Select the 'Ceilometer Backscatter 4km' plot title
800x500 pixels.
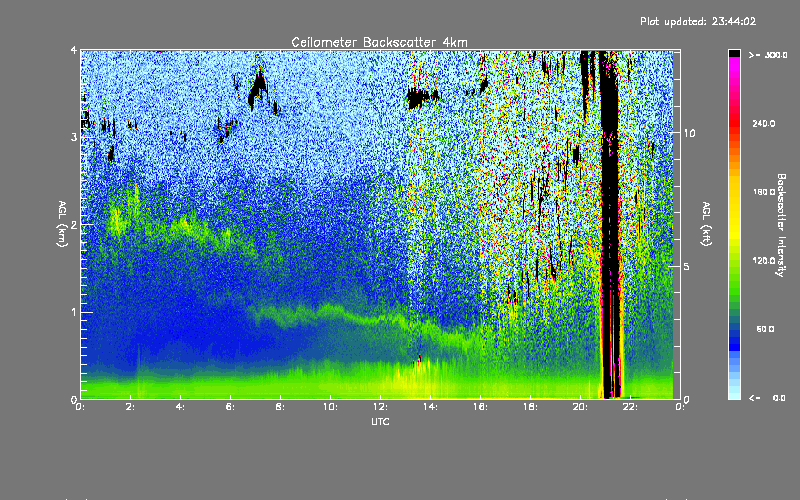[379, 42]
